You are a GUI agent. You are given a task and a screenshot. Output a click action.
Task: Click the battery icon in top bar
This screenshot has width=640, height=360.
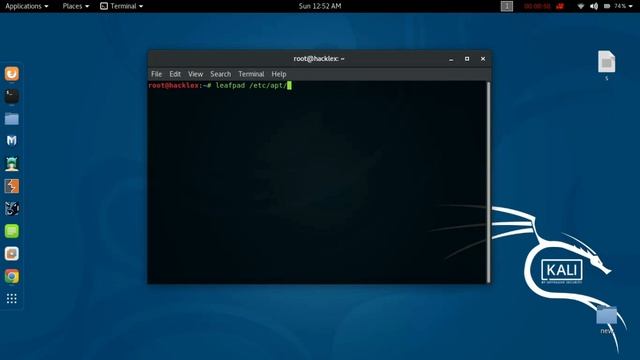(607, 6)
